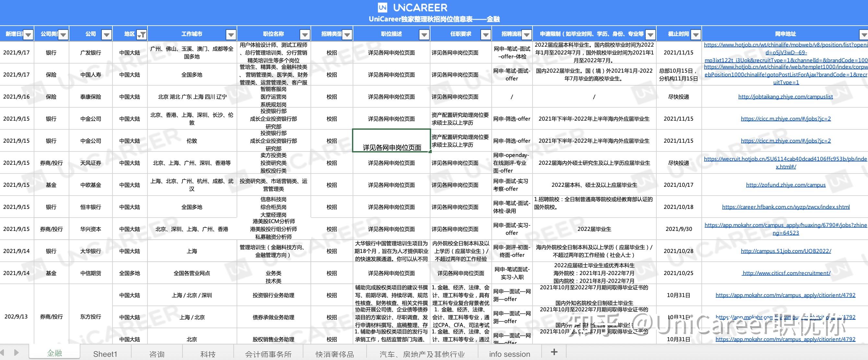
Task: Select the 202/9/13 merged date cell
Action: [x=17, y=314]
